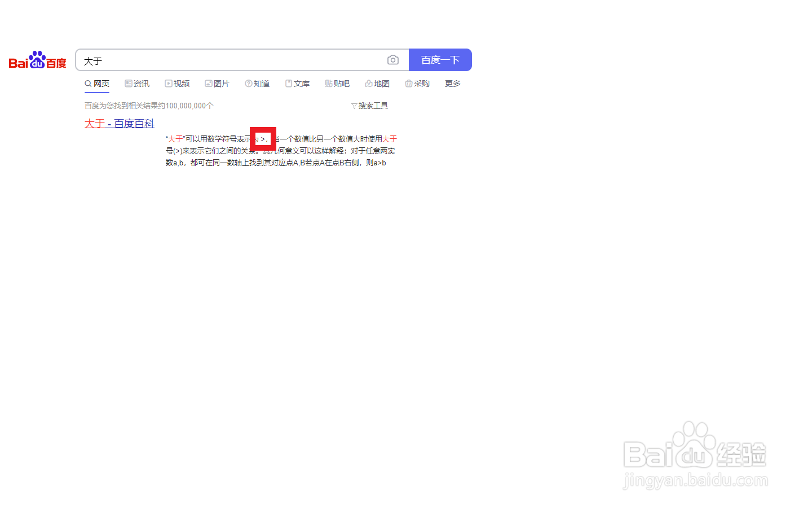
Task: Select the 网页 tab
Action: 97,84
